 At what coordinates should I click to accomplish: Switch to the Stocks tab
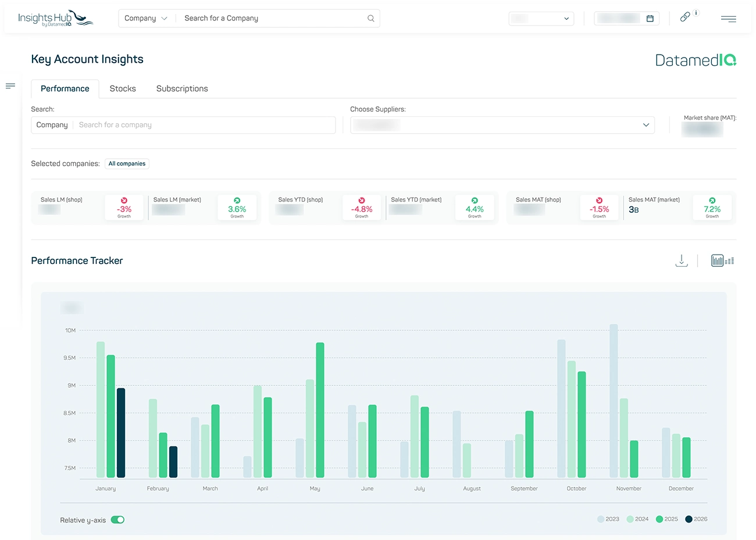[123, 88]
